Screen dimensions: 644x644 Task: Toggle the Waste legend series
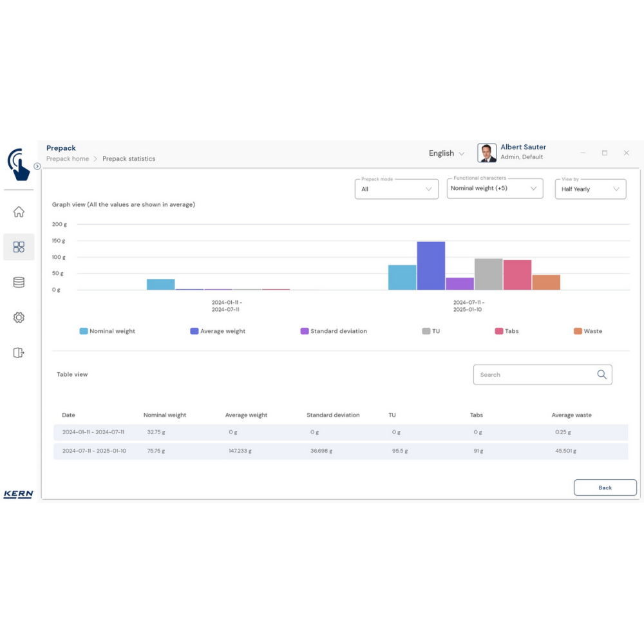[588, 331]
